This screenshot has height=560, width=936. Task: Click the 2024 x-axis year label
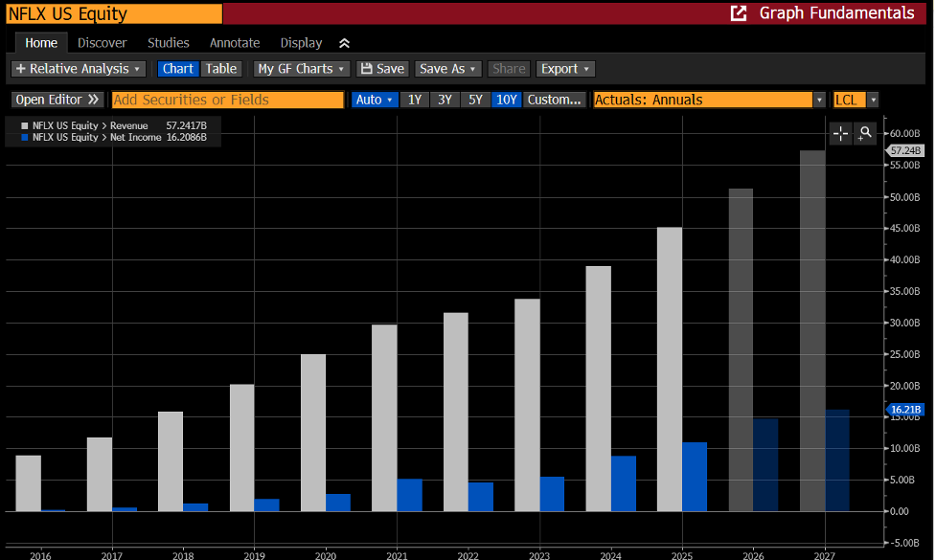610,556
